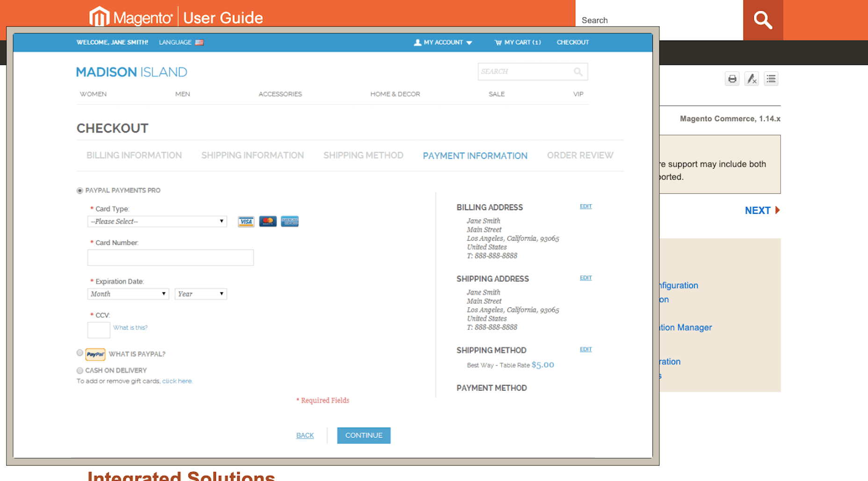This screenshot has height=481, width=868.
Task: Click the Magento logo icon
Action: 99,16
